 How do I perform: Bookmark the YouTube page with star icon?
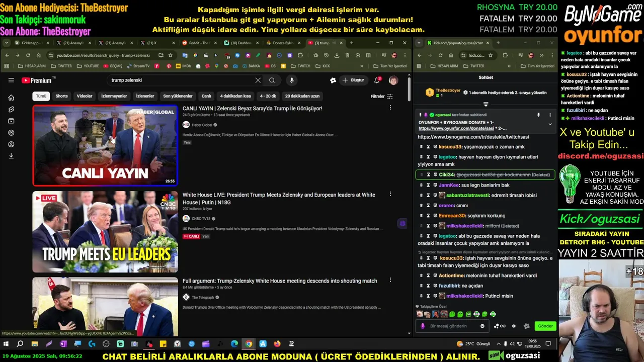pos(171,55)
